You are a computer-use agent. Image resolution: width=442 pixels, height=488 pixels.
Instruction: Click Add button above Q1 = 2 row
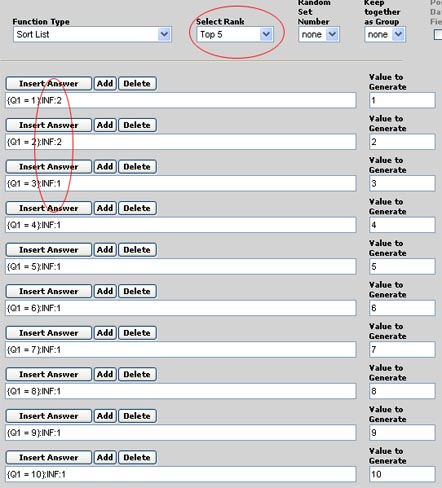point(105,125)
